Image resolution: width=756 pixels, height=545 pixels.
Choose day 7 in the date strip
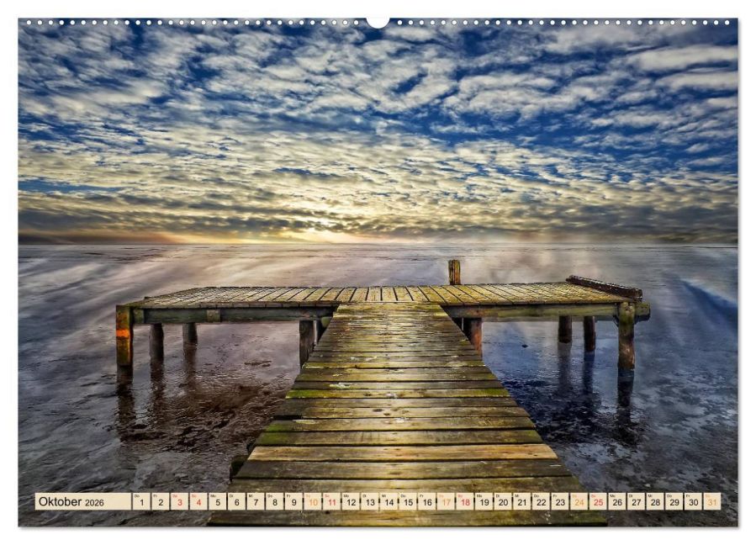point(256,502)
